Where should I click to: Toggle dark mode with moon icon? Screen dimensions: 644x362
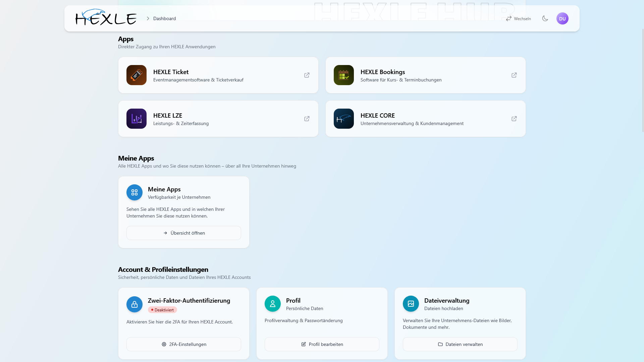(x=545, y=18)
